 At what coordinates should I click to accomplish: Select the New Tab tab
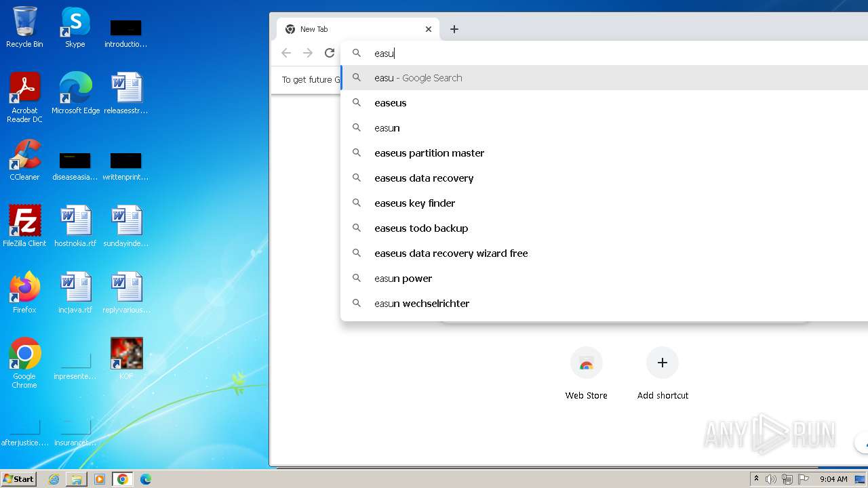coord(358,29)
